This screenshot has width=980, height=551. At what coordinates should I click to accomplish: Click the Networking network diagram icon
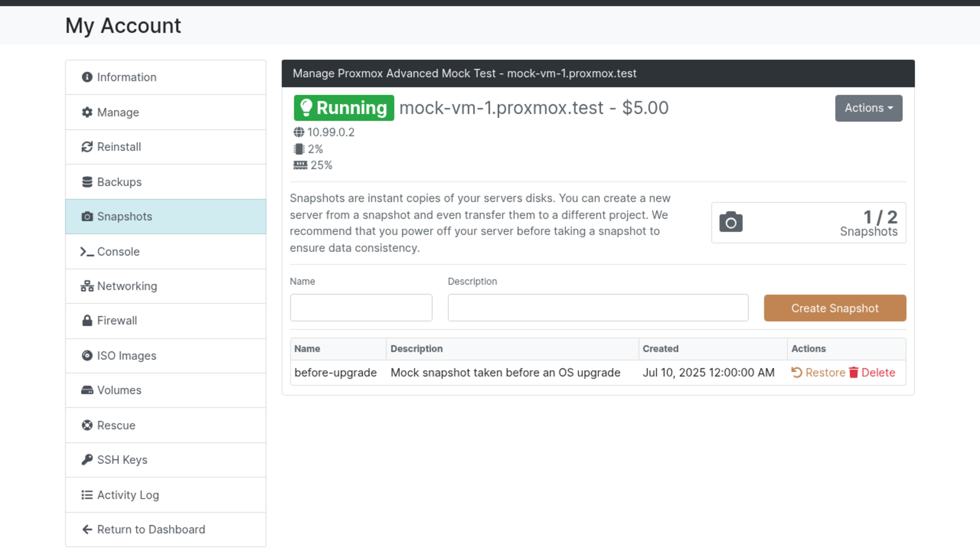pyautogui.click(x=87, y=286)
